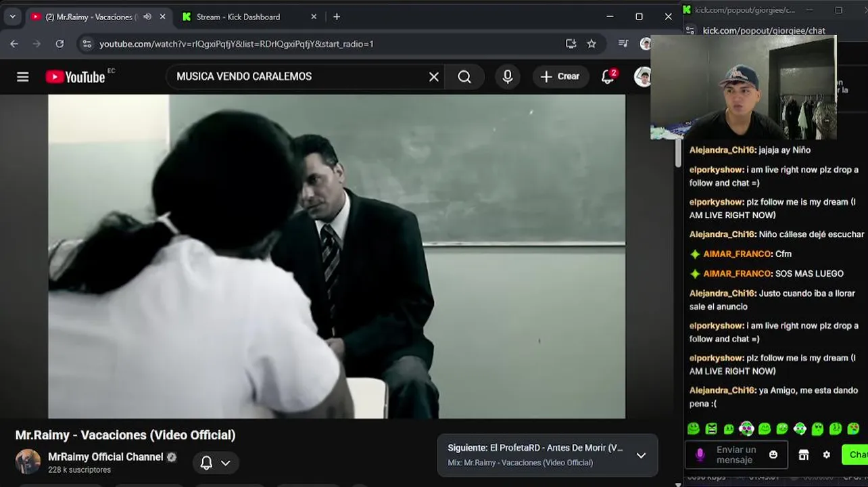The width and height of the screenshot is (868, 487).
Task: Click the streamer webcam overlay
Action: (x=744, y=87)
